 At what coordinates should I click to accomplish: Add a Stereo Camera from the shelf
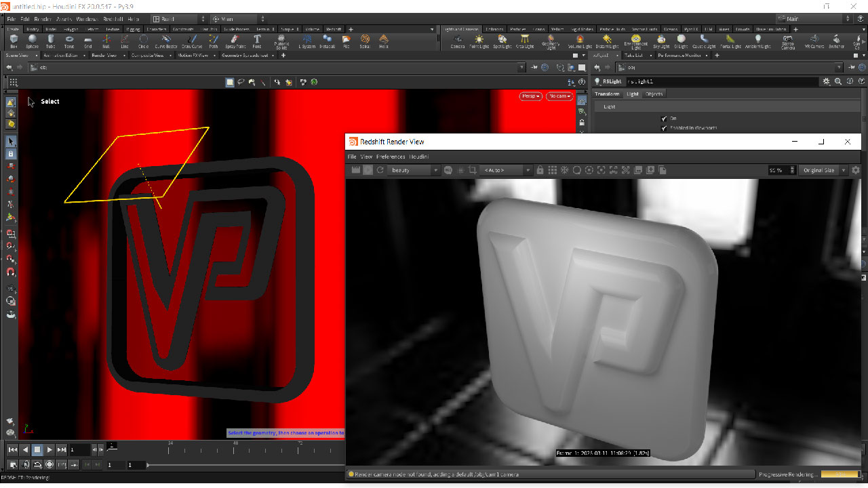(788, 42)
